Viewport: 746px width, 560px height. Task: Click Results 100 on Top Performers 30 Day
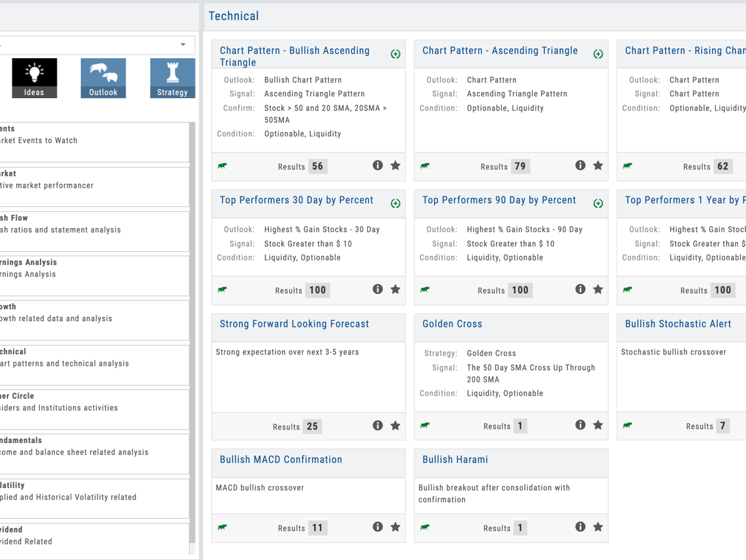(x=317, y=290)
